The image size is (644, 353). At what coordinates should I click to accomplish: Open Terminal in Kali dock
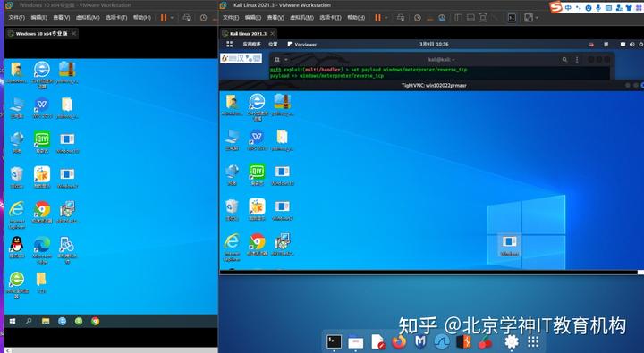click(x=334, y=341)
